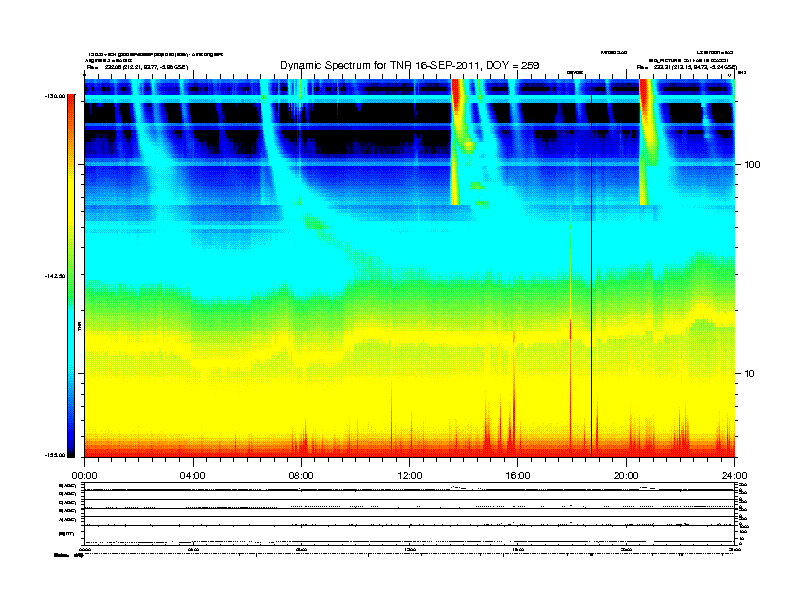792x612 pixels.
Task: Click the 12:00 time axis label
Action: 410,476
